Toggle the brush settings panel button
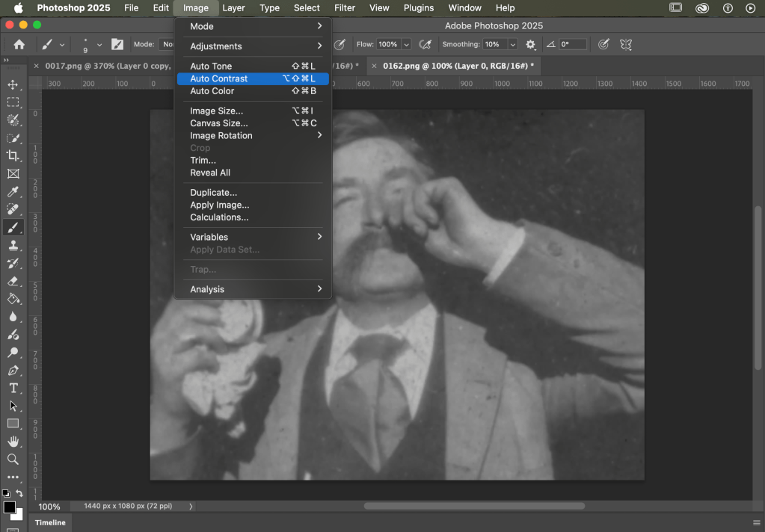This screenshot has width=765, height=532. tap(117, 44)
